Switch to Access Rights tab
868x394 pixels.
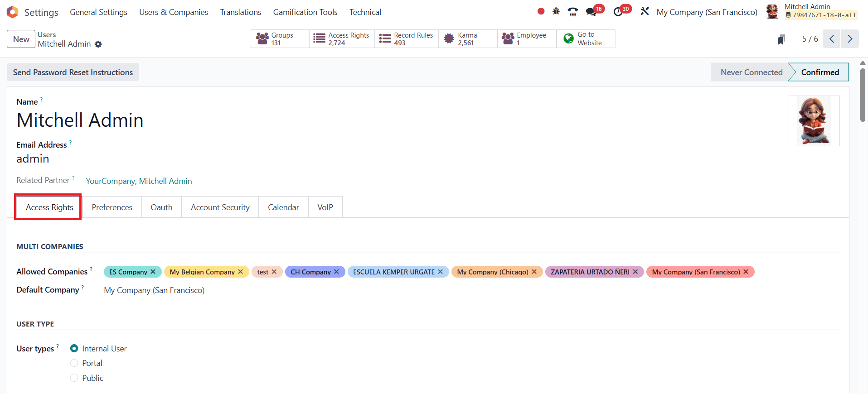(x=49, y=207)
